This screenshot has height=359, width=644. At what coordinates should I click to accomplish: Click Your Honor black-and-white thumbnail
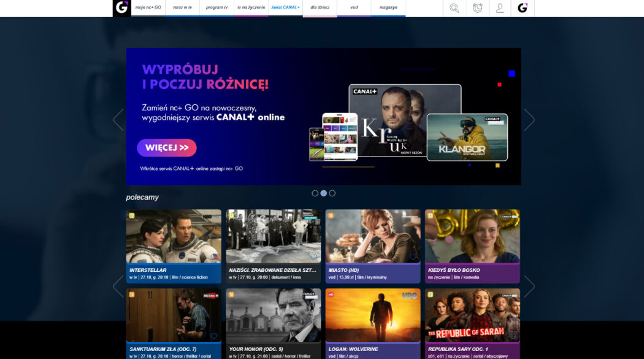273,315
